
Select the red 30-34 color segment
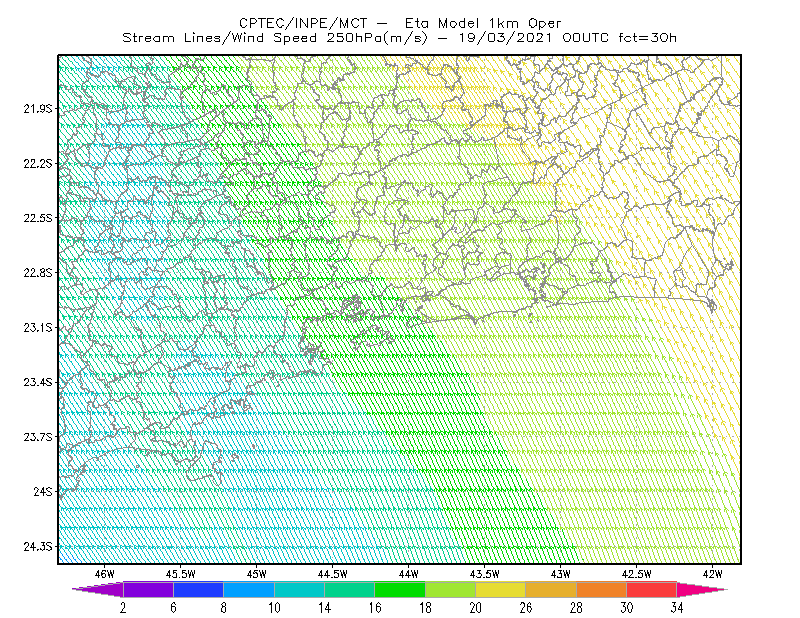coord(652,589)
